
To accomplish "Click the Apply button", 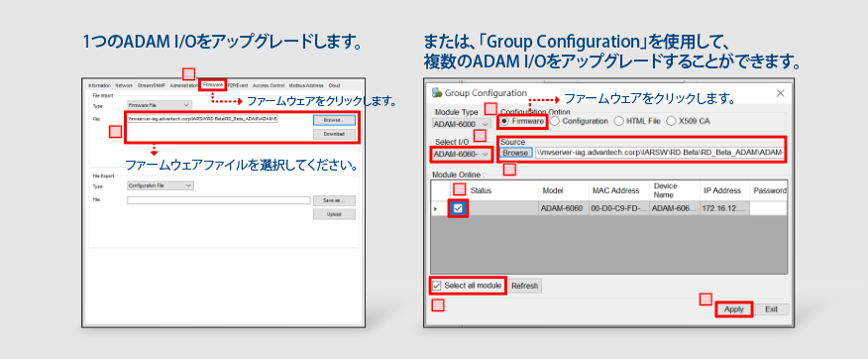I will [734, 309].
